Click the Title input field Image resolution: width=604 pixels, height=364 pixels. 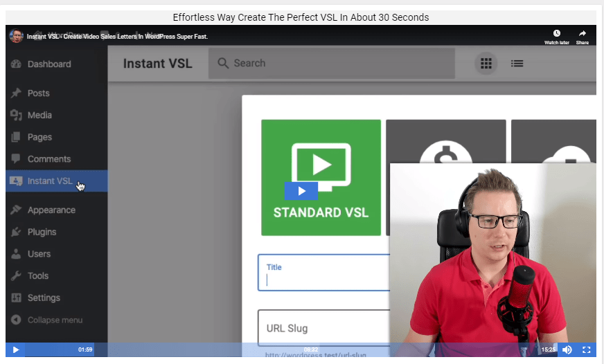[x=323, y=273]
